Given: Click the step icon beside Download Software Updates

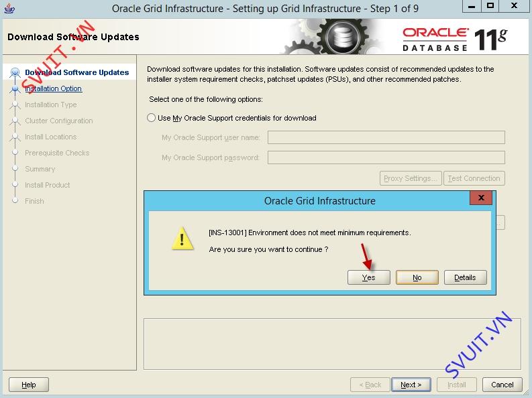Looking at the screenshot, I should [15, 72].
